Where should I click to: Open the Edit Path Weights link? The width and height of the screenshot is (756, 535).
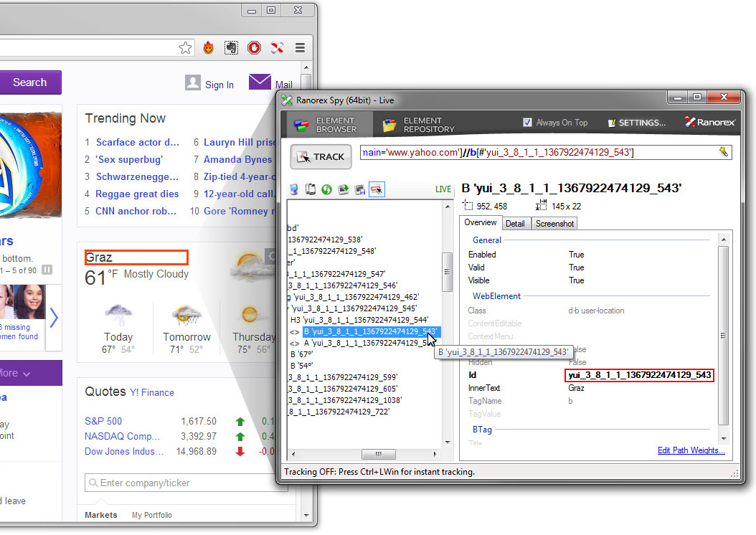(x=691, y=450)
